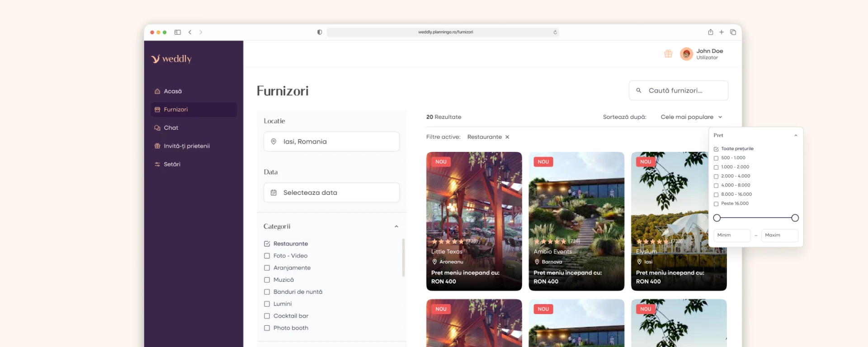Click the maximum price slider handle

(x=795, y=218)
